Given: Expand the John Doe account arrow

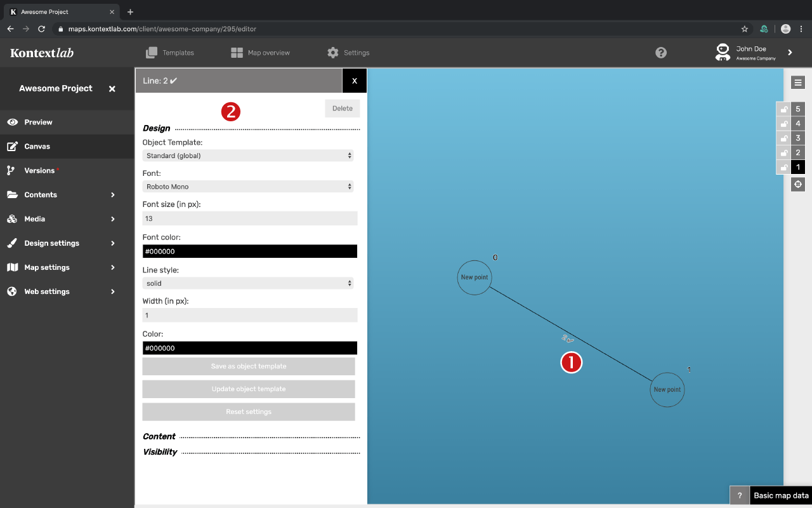Looking at the screenshot, I should tap(790, 53).
